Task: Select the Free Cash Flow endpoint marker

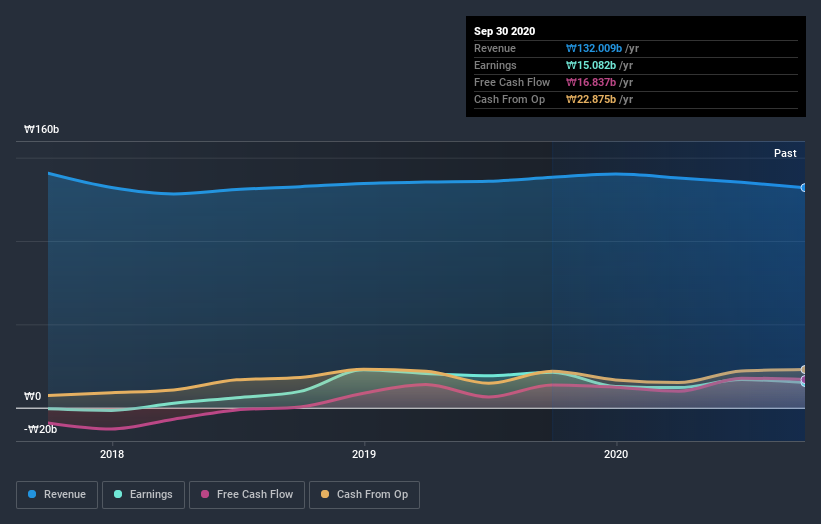Action: pyautogui.click(x=804, y=380)
